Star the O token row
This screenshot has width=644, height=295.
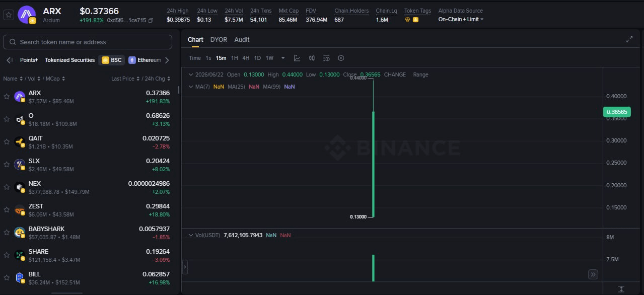tap(7, 119)
